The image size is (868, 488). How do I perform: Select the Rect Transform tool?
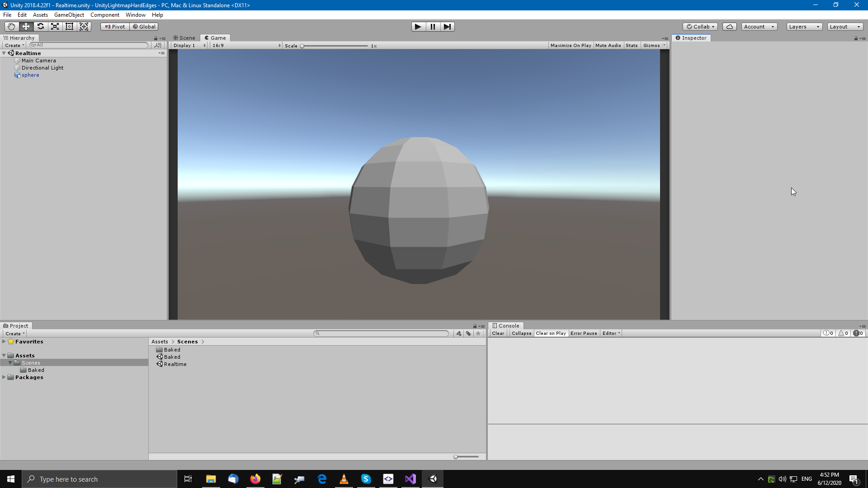click(70, 27)
